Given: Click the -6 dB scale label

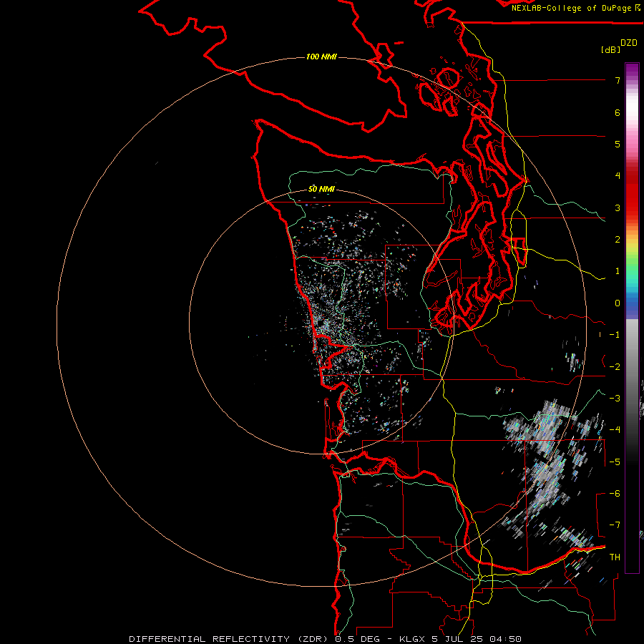Looking at the screenshot, I should (615, 494).
